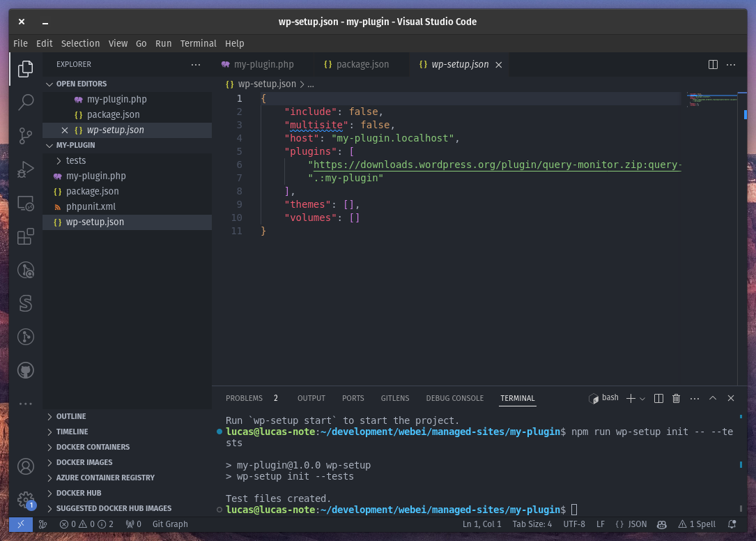Kill terminal with trash icon
756x541 pixels.
[676, 398]
